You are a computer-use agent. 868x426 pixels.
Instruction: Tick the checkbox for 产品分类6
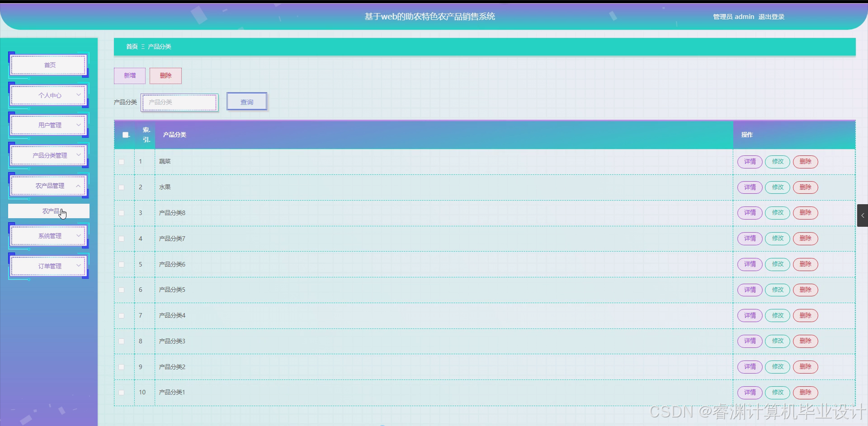(x=121, y=264)
